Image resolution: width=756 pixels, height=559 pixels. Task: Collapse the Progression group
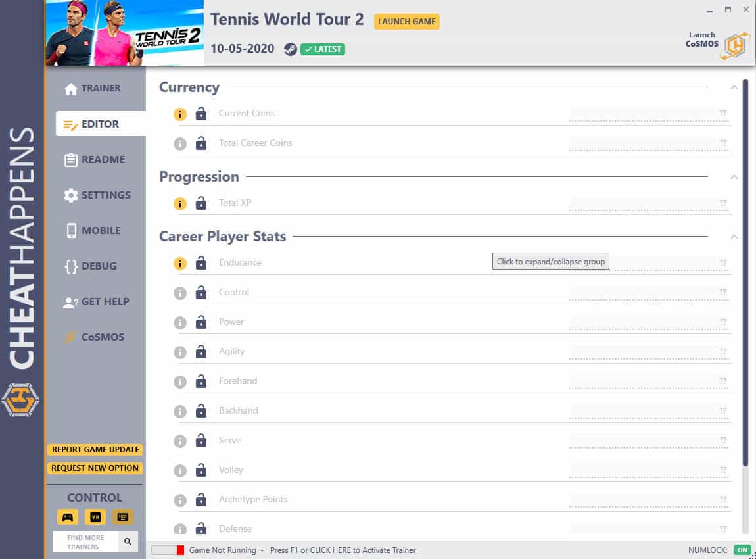[x=734, y=177]
